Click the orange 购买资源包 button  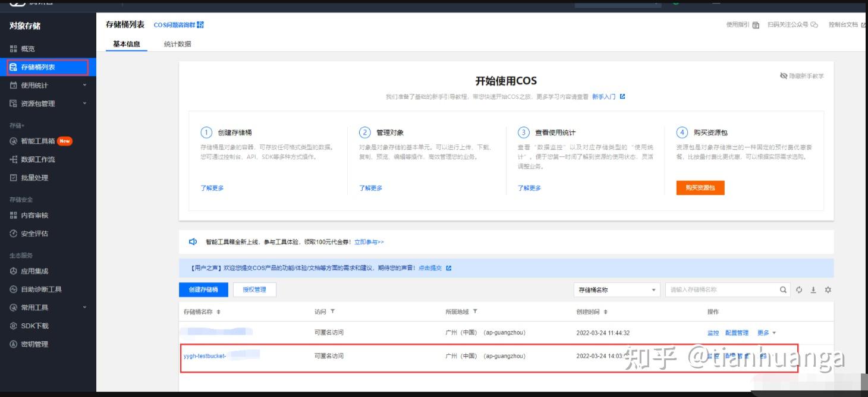[x=699, y=186]
